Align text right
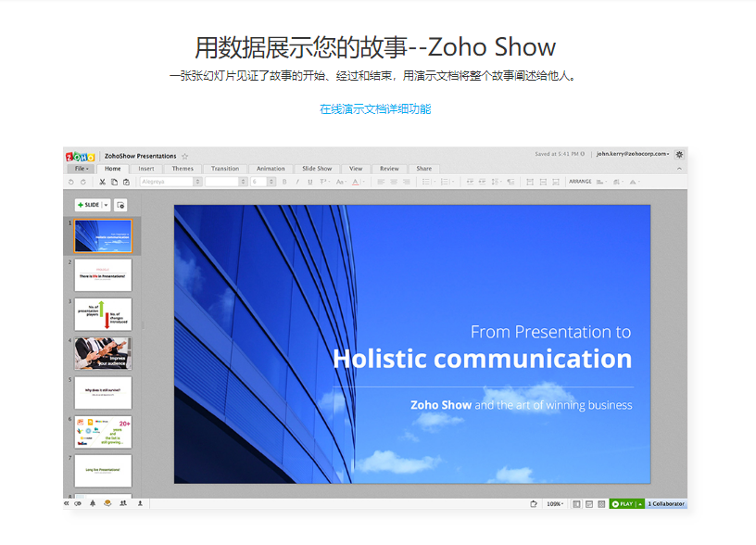 [x=407, y=182]
